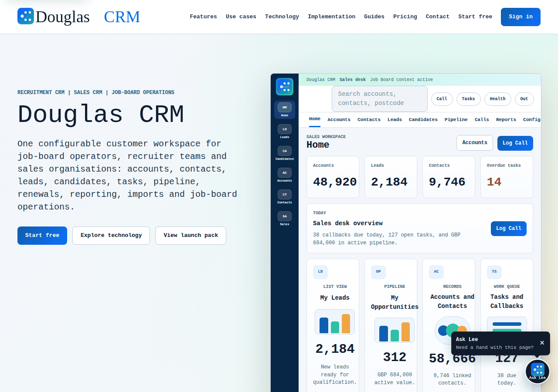Click the Sales desk overview heading

(348, 223)
